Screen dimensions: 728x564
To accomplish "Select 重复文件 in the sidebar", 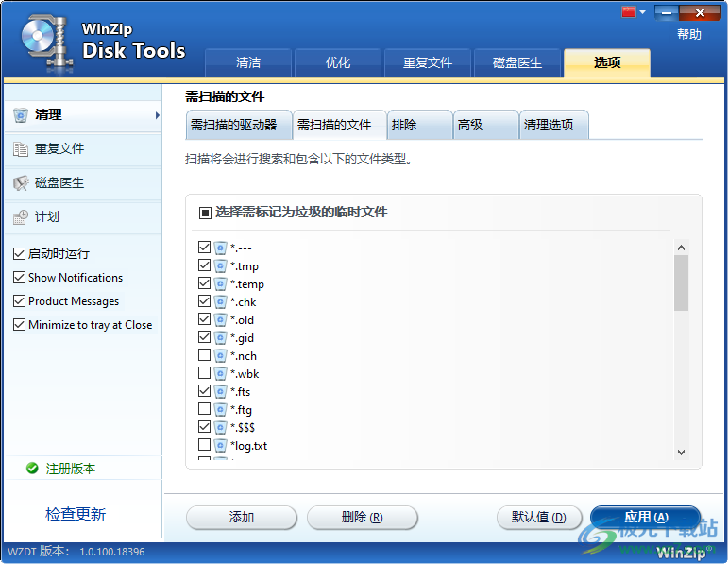I will (83, 149).
